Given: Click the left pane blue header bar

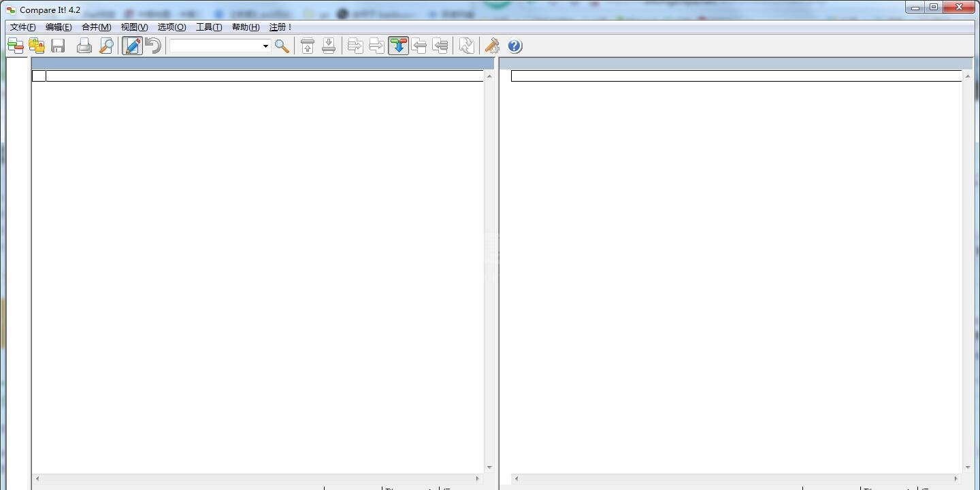Looking at the screenshot, I should coord(263,63).
